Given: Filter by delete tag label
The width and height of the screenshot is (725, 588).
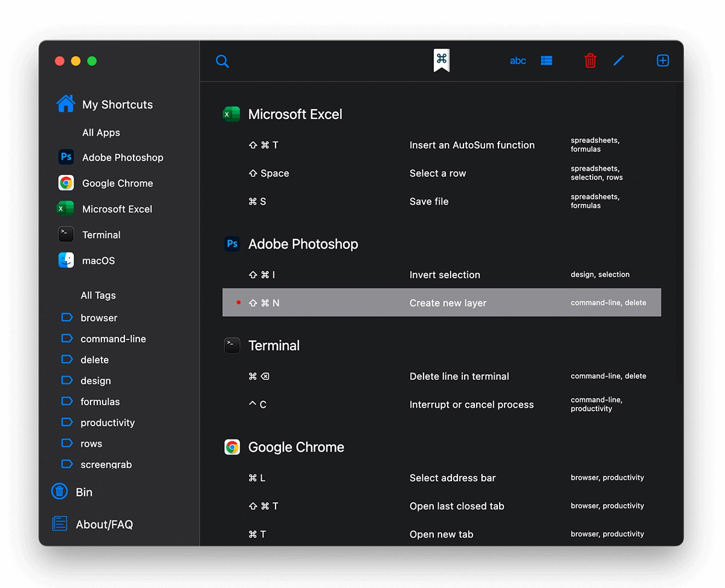Looking at the screenshot, I should tap(95, 360).
